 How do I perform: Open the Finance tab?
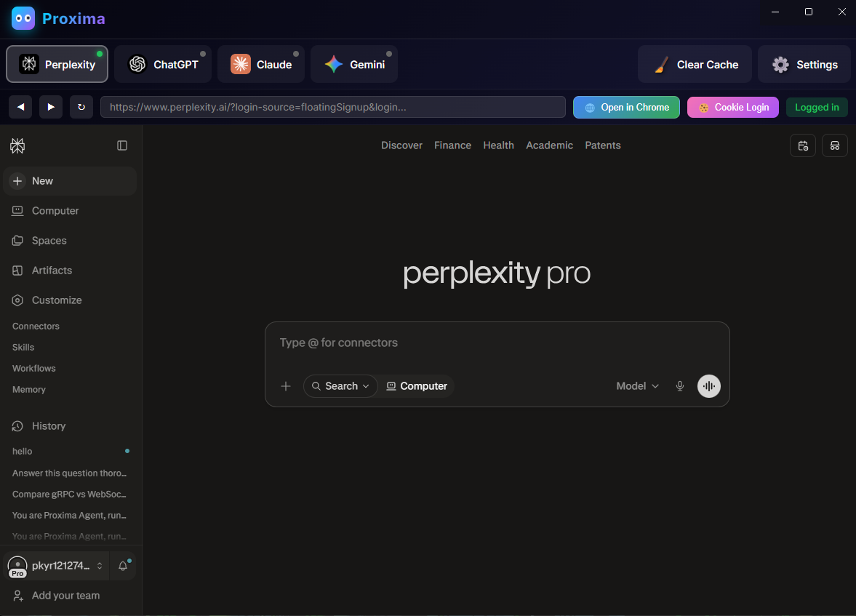click(x=452, y=145)
